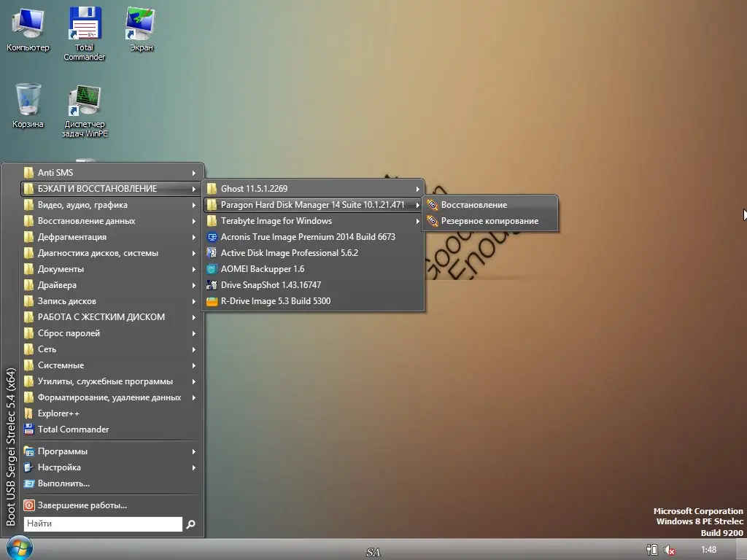Launch Total Commander from the Start menu
Image resolution: width=747 pixels, height=560 pixels.
111,429
